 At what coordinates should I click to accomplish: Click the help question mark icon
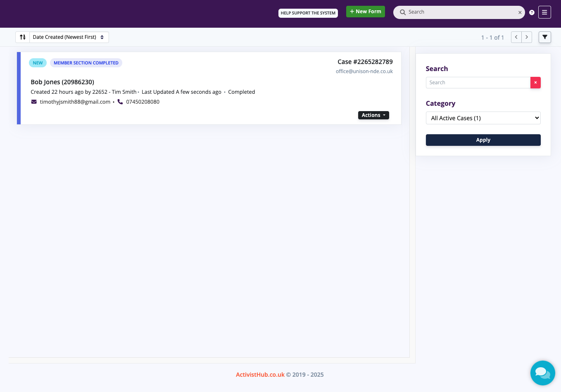point(532,12)
